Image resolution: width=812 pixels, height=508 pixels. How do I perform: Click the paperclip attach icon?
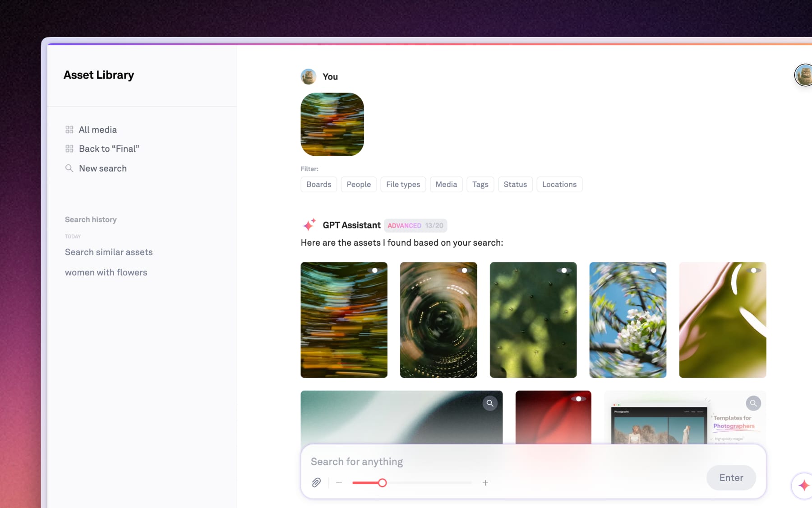tap(316, 483)
